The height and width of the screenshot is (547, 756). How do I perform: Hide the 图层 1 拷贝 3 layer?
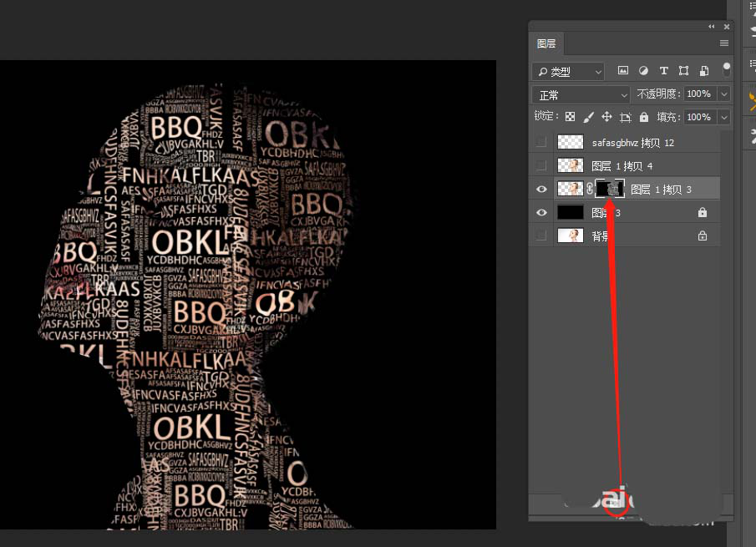(x=541, y=190)
